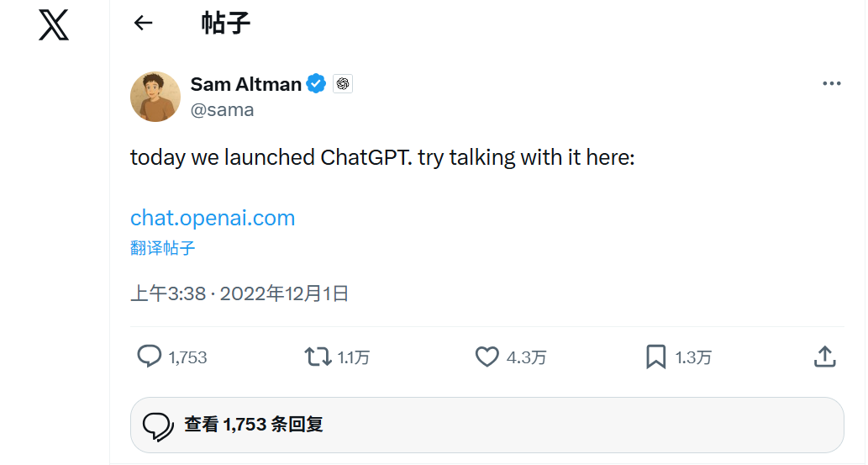868x465 pixels.
Task: Open the more options ellipsis menu
Action: pos(831,83)
